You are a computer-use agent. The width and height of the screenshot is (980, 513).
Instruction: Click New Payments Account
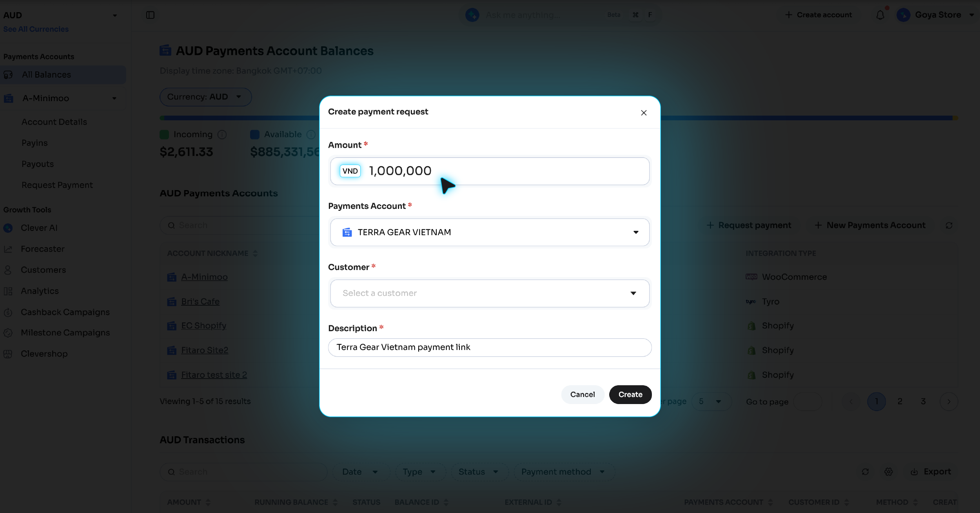[870, 225]
